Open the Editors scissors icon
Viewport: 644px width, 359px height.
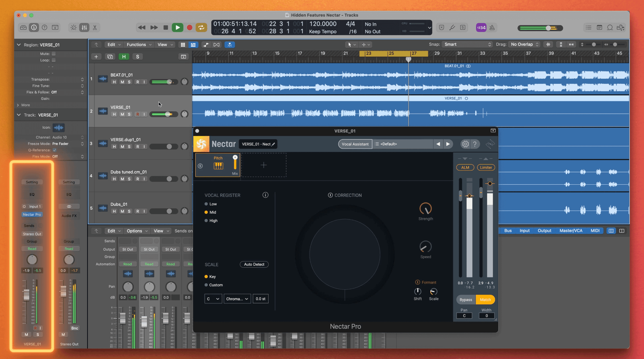[95, 27]
